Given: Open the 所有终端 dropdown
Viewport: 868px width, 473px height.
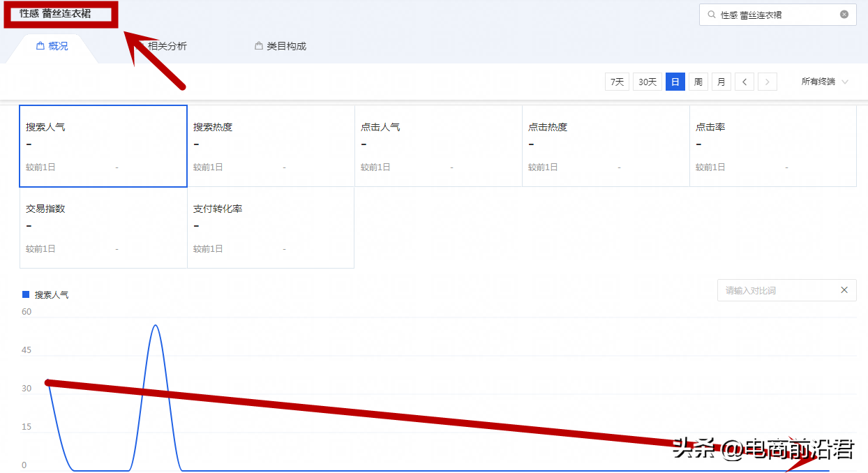Looking at the screenshot, I should click(825, 82).
